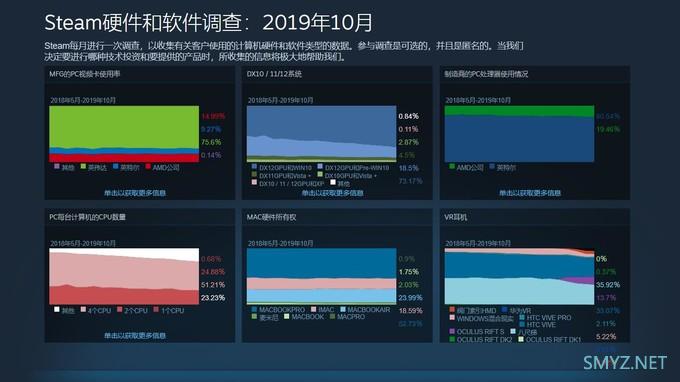680x382 pixels.
Task: Click the 1.75% value in MAC panel
Action: 409,272
